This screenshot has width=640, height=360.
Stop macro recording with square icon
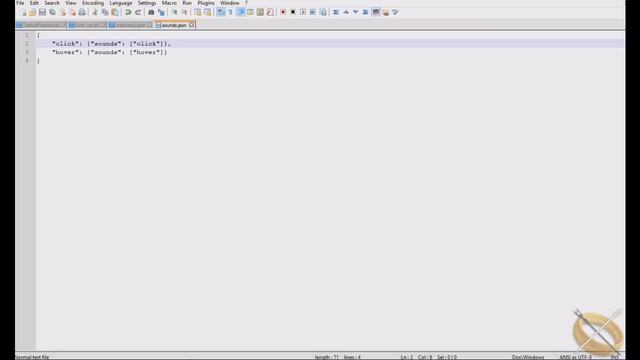tap(293, 12)
